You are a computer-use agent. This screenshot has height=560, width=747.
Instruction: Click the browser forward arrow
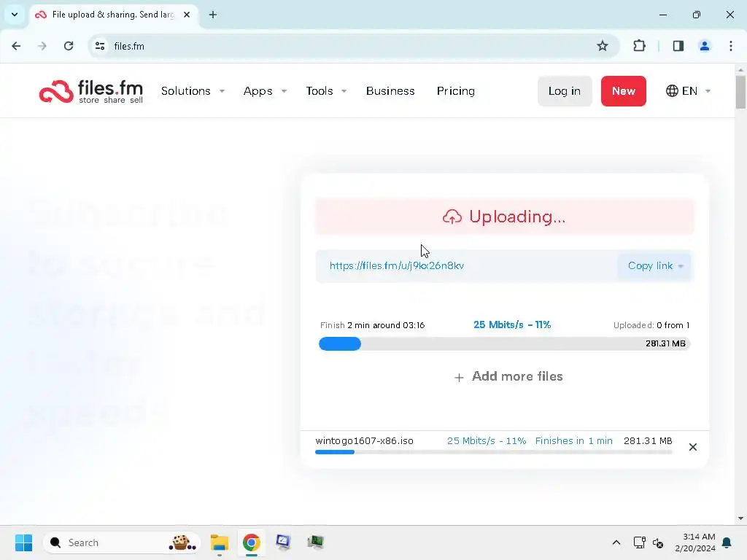point(42,46)
